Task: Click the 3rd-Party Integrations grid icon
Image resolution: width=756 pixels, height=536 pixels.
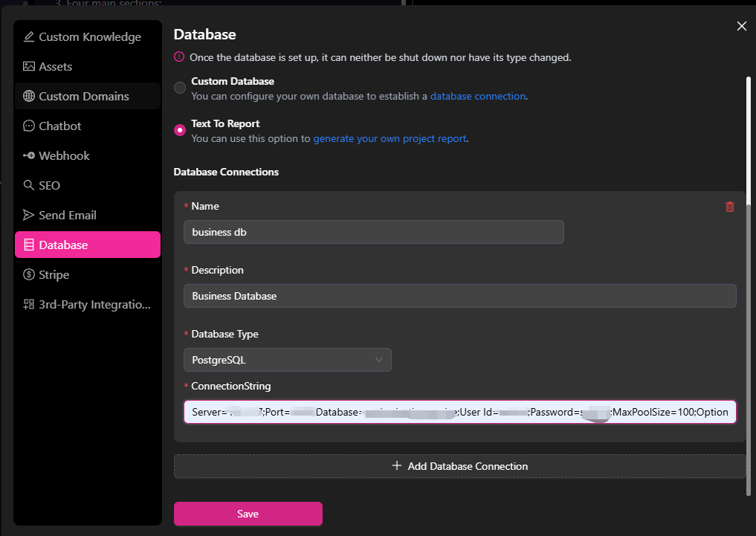Action: 29,304
